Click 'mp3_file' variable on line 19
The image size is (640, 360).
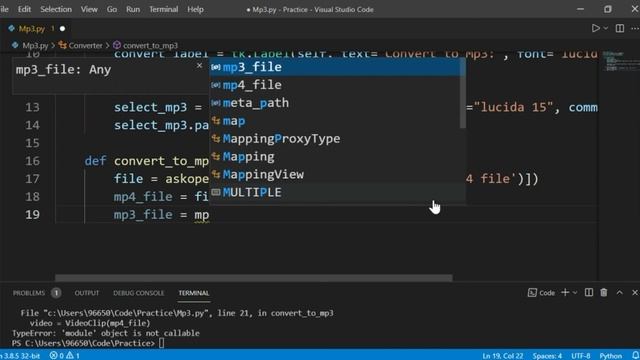click(x=143, y=215)
